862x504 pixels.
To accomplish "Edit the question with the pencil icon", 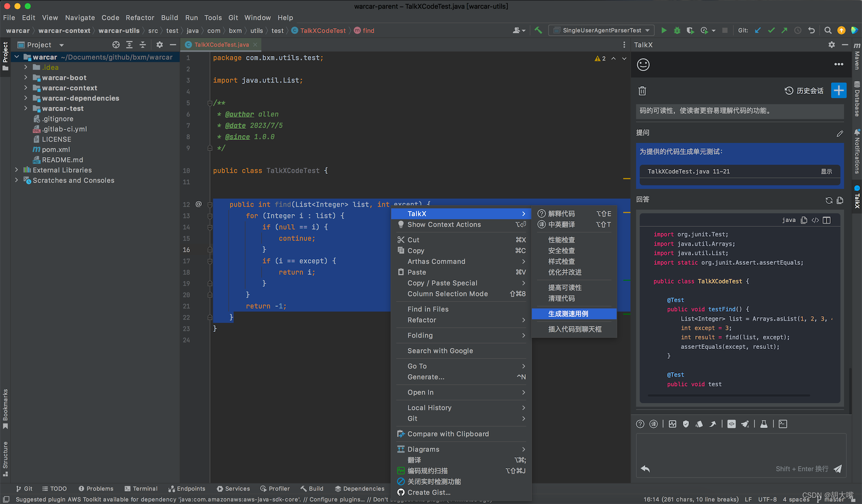I will tap(840, 133).
